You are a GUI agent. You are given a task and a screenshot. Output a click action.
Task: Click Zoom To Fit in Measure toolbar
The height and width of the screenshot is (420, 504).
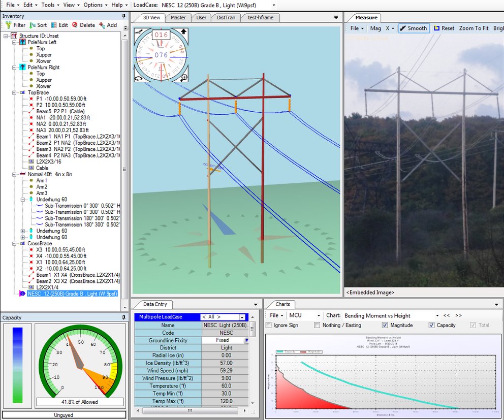(x=474, y=28)
